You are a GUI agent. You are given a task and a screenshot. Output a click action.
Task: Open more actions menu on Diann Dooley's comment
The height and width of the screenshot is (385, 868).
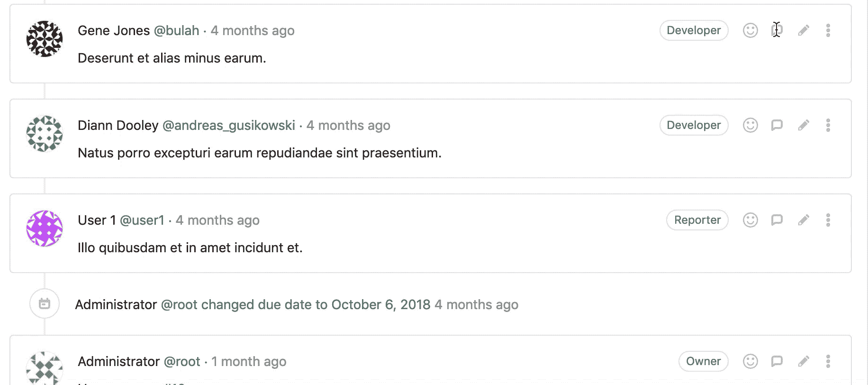point(828,125)
